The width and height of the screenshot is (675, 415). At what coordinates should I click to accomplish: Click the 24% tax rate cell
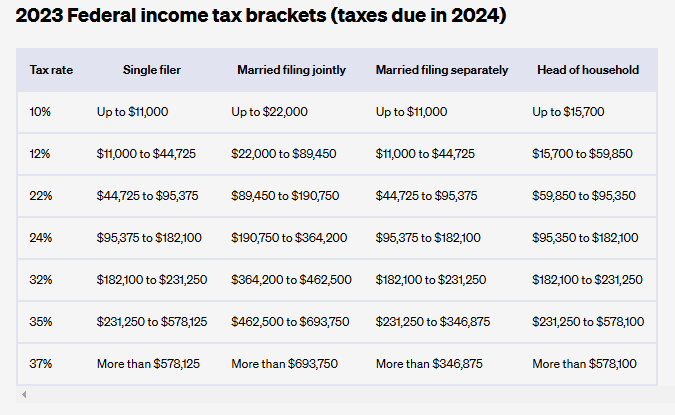point(41,238)
